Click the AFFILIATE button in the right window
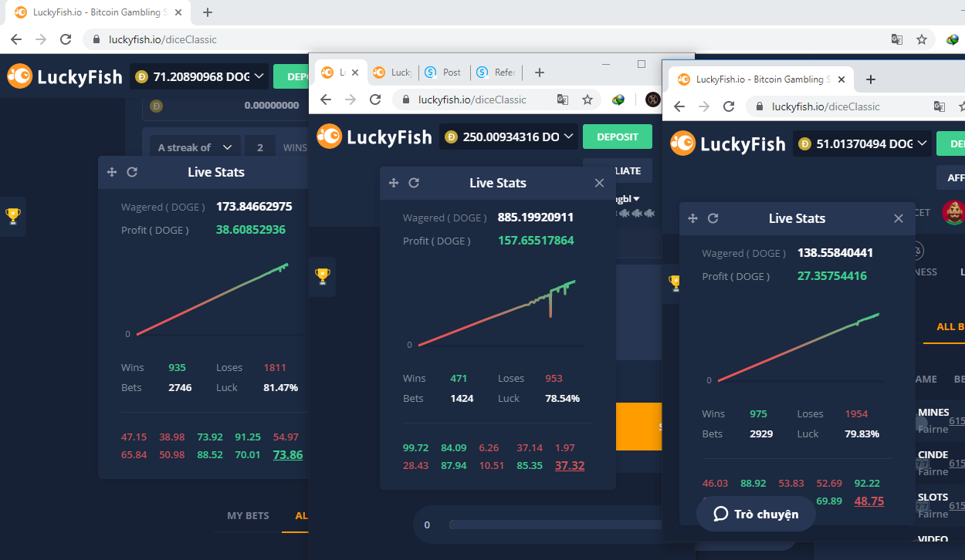The width and height of the screenshot is (965, 560). pos(950,177)
